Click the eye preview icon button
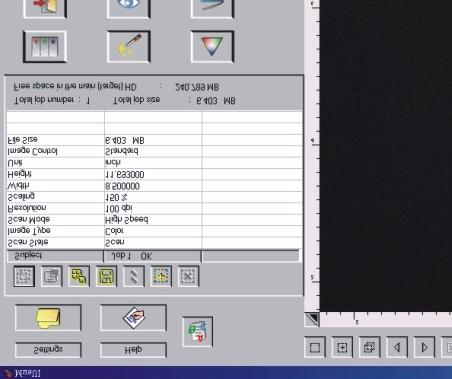Screen dimensions: 452x379 coord(128,8)
